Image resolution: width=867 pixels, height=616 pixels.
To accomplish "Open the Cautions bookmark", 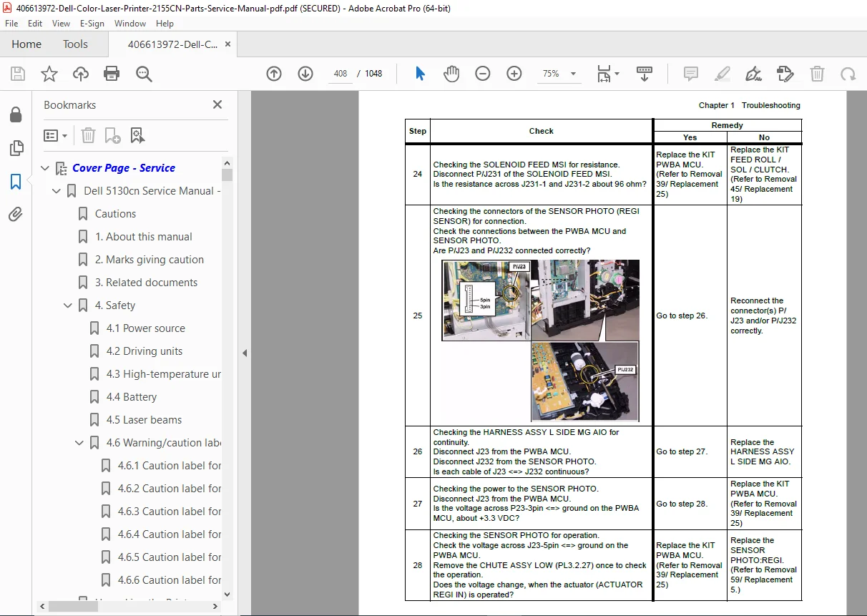I will click(115, 214).
